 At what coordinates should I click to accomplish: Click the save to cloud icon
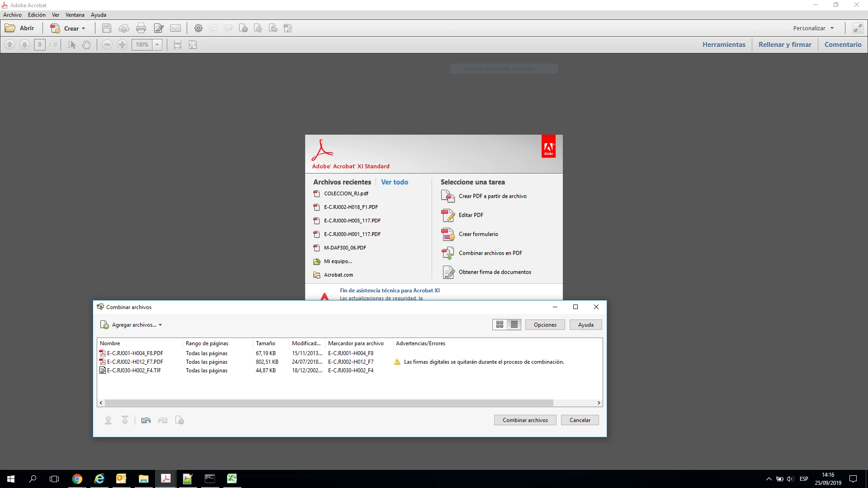click(123, 28)
